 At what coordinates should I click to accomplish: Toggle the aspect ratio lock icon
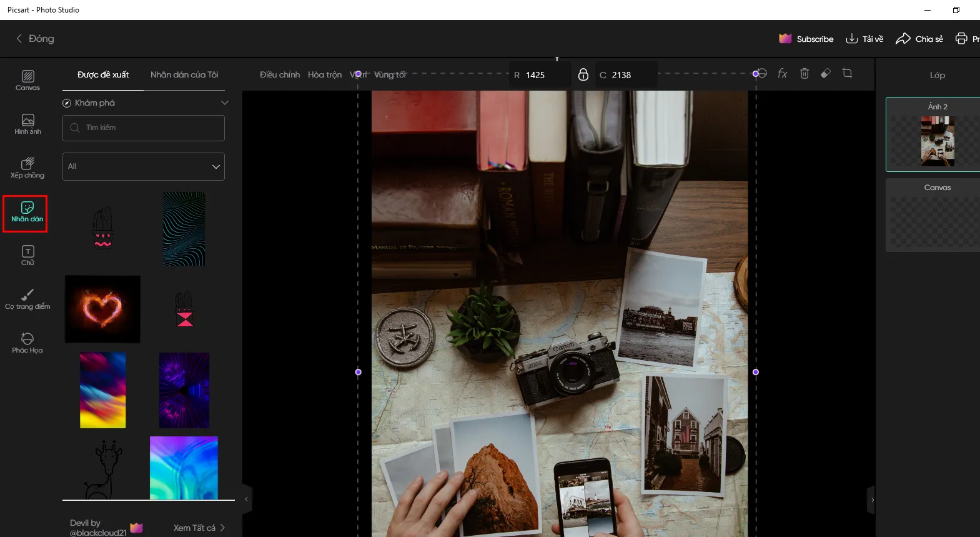pyautogui.click(x=583, y=74)
